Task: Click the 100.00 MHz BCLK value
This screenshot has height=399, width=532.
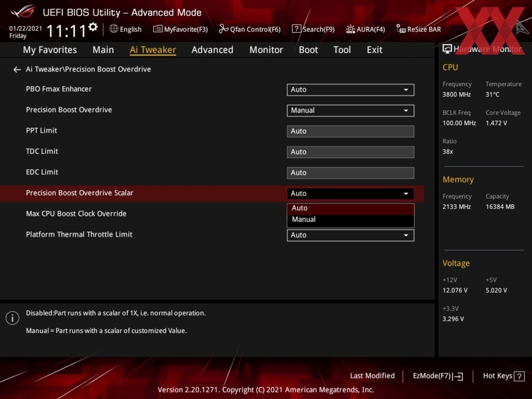Action: pyautogui.click(x=459, y=123)
